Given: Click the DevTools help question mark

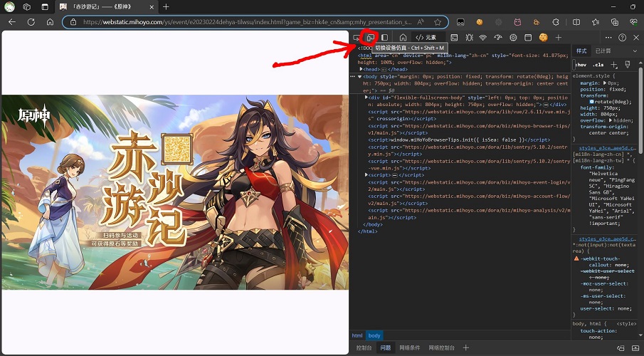Looking at the screenshot, I should (623, 37).
